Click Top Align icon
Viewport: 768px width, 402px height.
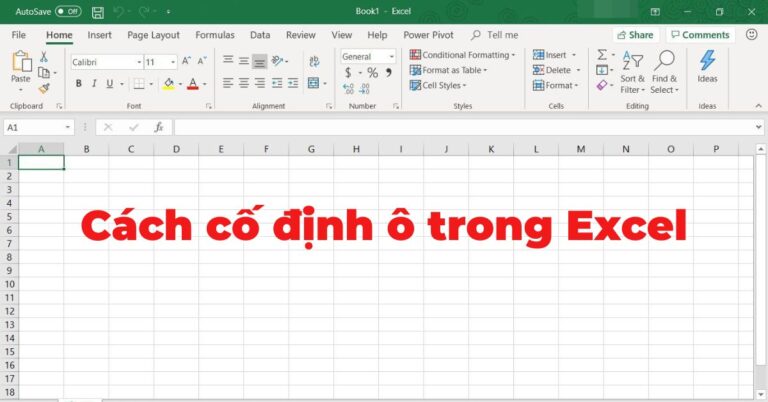click(x=228, y=60)
